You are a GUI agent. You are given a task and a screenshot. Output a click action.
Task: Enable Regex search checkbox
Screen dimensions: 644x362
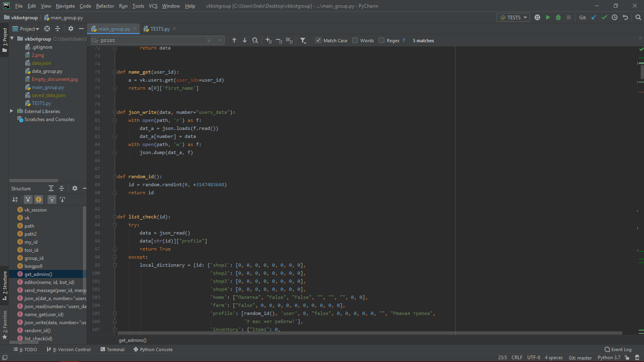click(382, 40)
